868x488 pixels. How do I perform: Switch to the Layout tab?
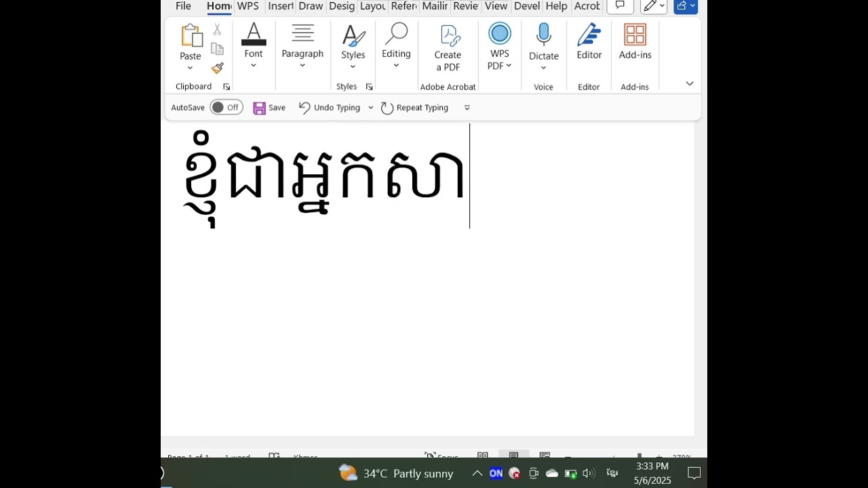pyautogui.click(x=373, y=6)
